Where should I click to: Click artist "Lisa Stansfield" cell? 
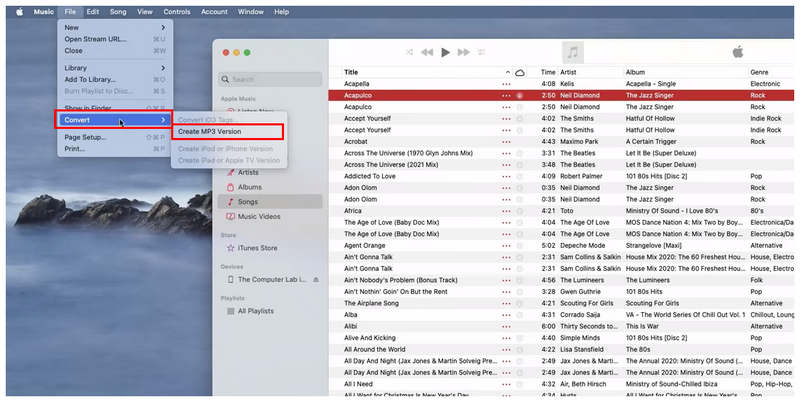[x=582, y=350]
